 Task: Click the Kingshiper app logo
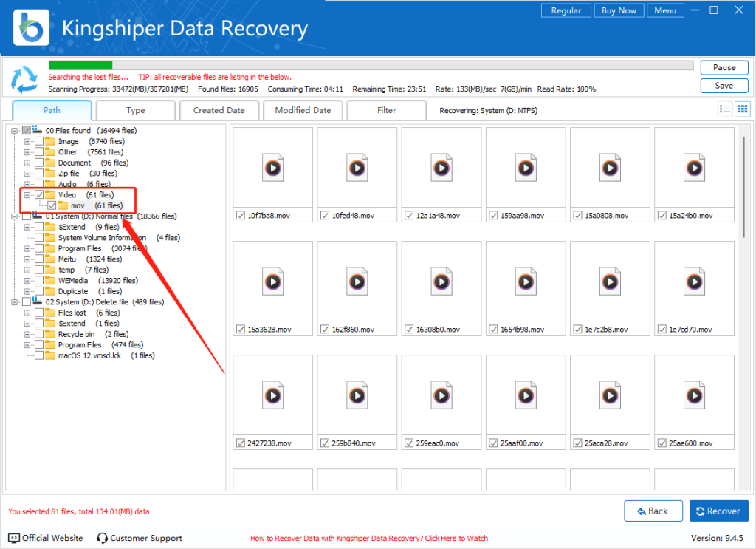32,28
